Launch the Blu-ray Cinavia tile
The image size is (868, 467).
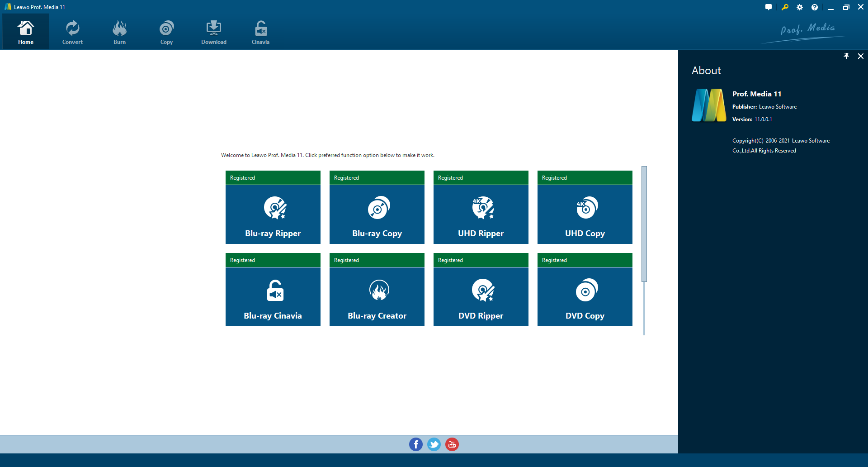tap(273, 297)
